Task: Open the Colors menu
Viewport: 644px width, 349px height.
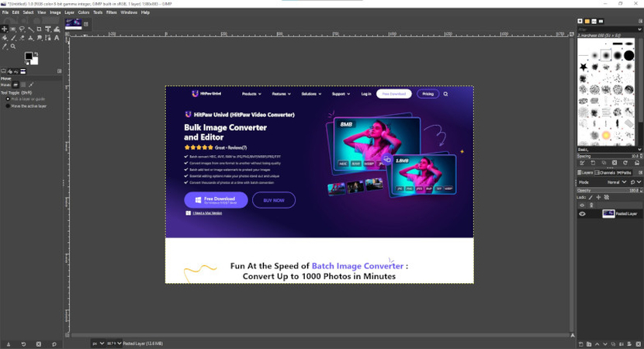Action: coord(83,12)
